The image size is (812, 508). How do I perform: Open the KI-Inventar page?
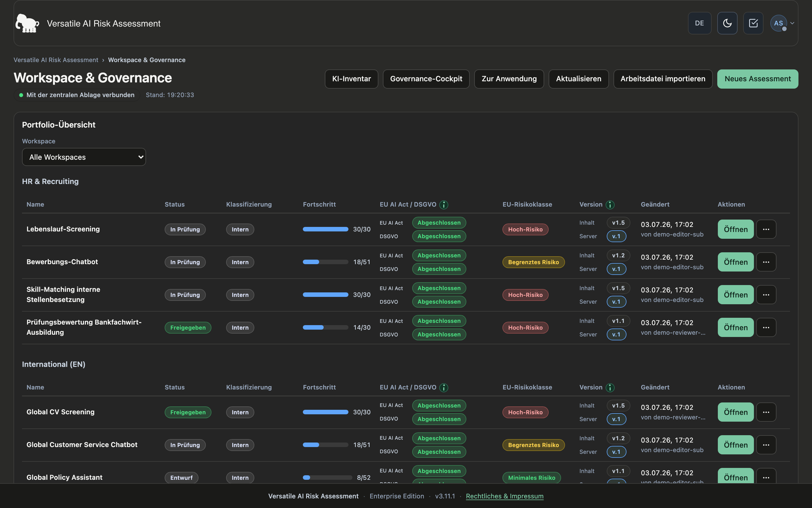click(x=351, y=79)
